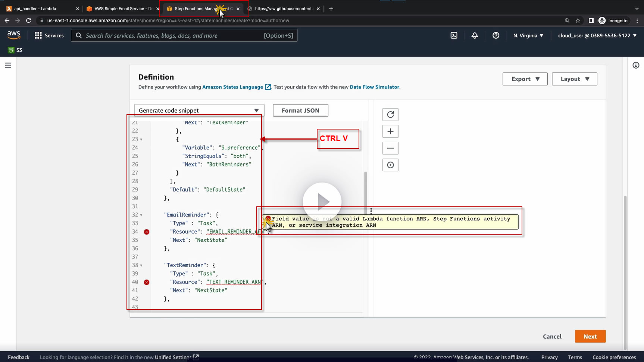Click the error marker on line 40
The image size is (644, 362).
[147, 282]
